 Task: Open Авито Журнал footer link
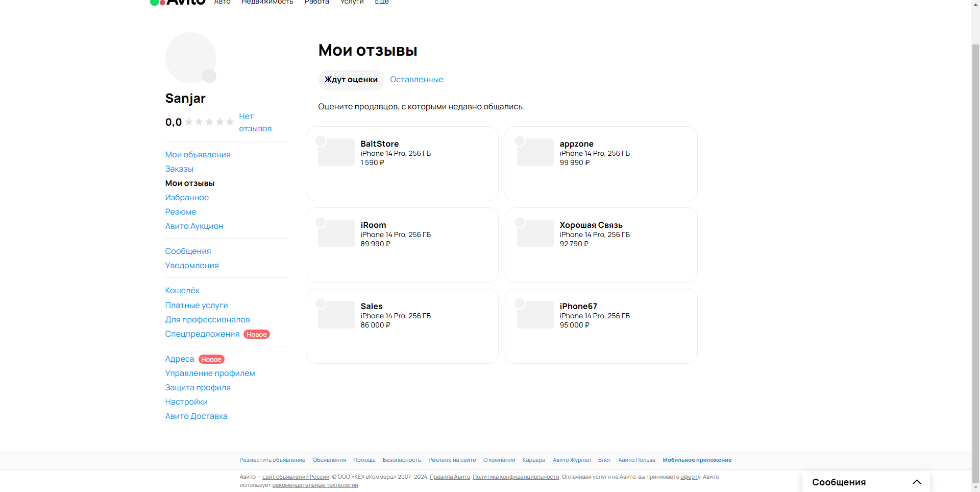(x=572, y=460)
